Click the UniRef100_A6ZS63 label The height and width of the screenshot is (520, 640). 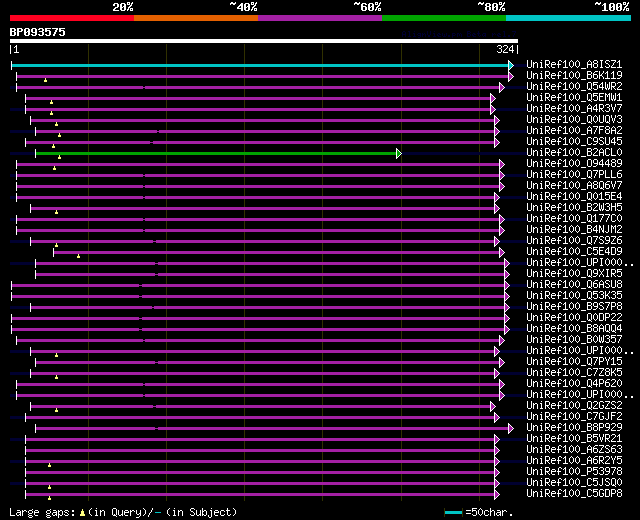[574, 449]
